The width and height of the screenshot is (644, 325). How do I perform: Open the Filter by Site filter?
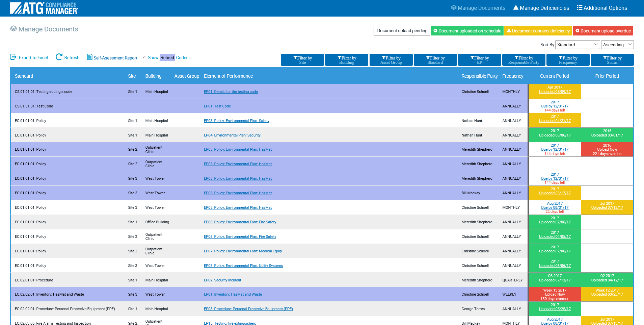coord(302,60)
